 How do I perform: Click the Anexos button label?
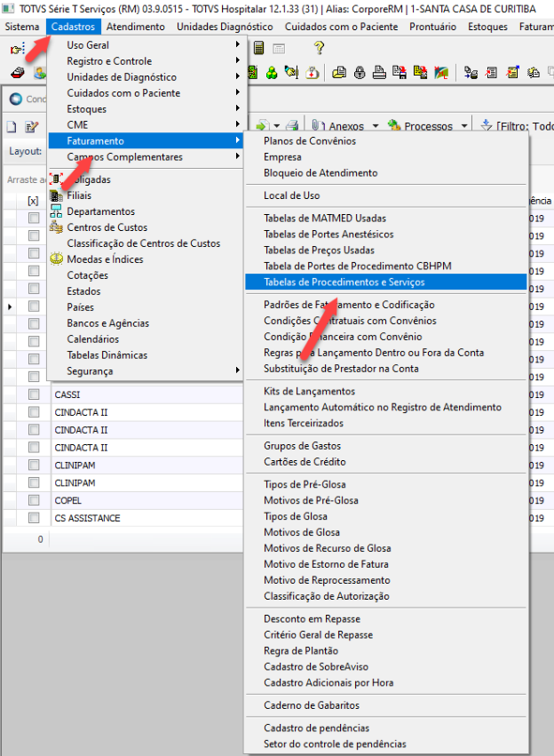pos(346,126)
